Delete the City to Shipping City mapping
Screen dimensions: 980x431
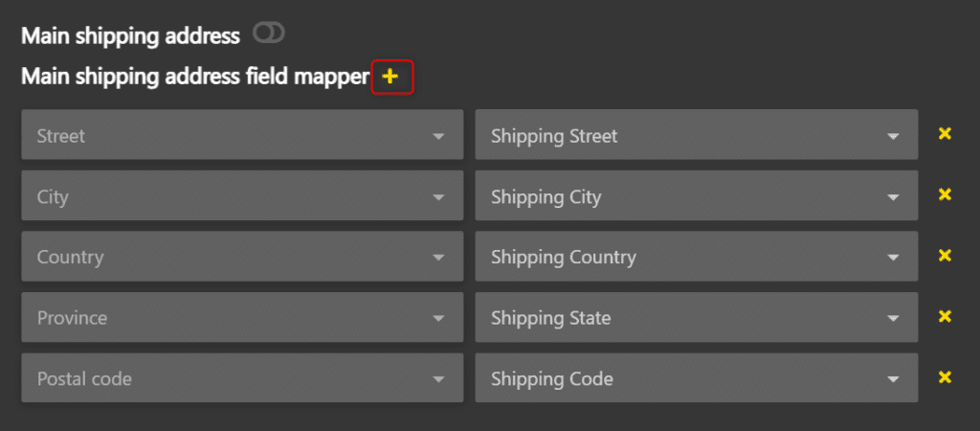point(945,195)
